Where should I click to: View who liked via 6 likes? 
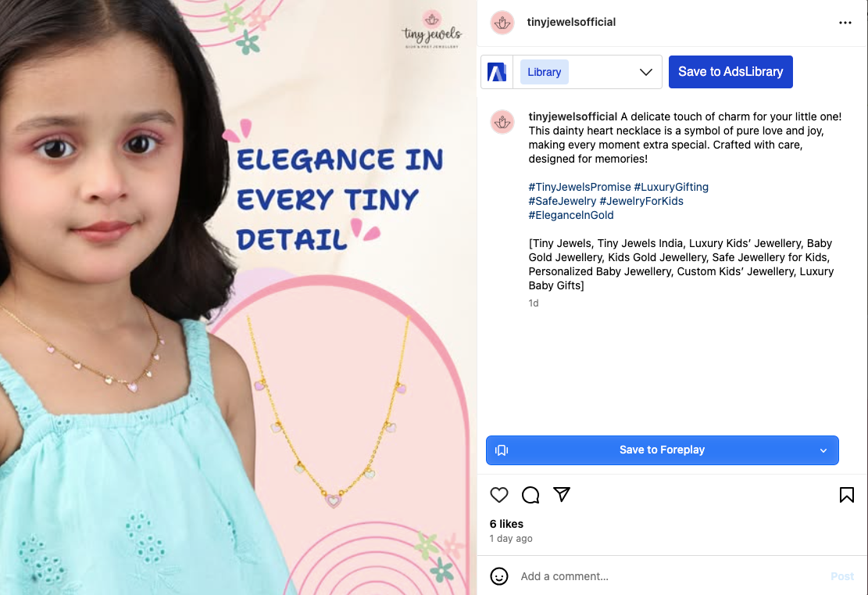[506, 524]
